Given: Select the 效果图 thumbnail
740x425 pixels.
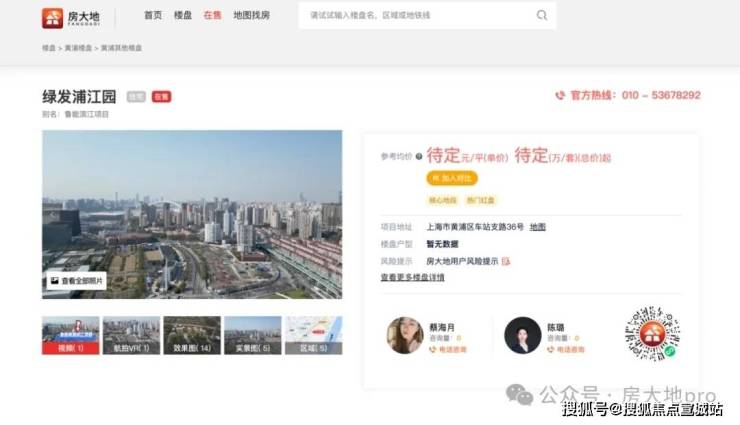Looking at the screenshot, I should tap(192, 335).
